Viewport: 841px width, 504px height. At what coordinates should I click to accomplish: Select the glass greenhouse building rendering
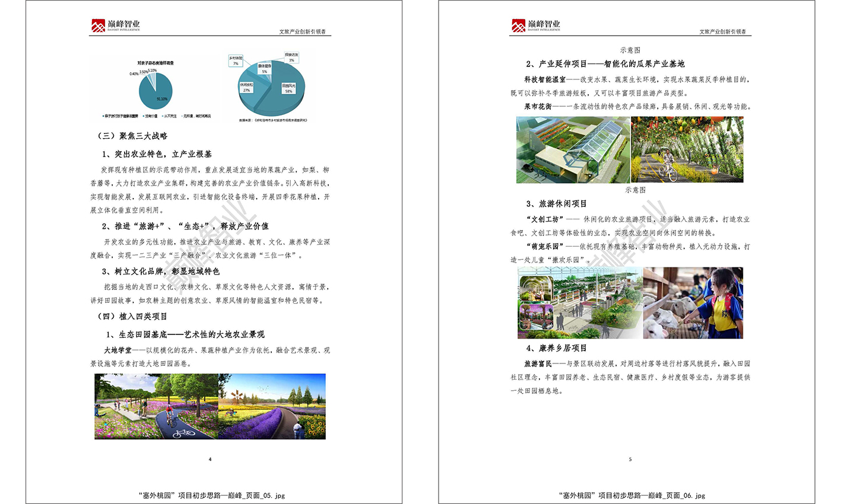573,149
